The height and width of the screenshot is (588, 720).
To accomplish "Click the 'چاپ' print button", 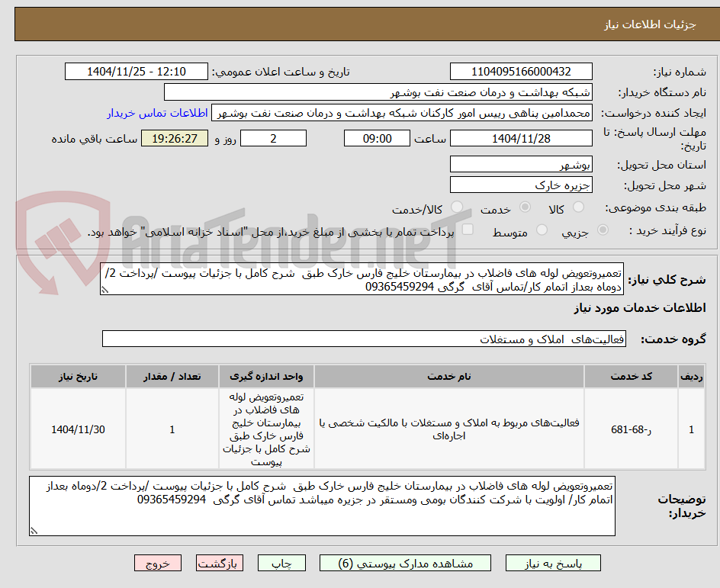I will click(x=281, y=563).
